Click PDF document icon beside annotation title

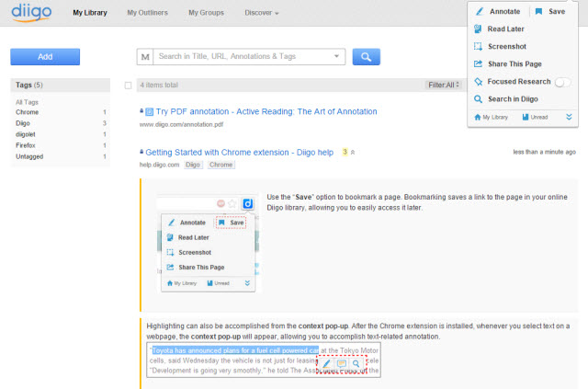coord(149,112)
